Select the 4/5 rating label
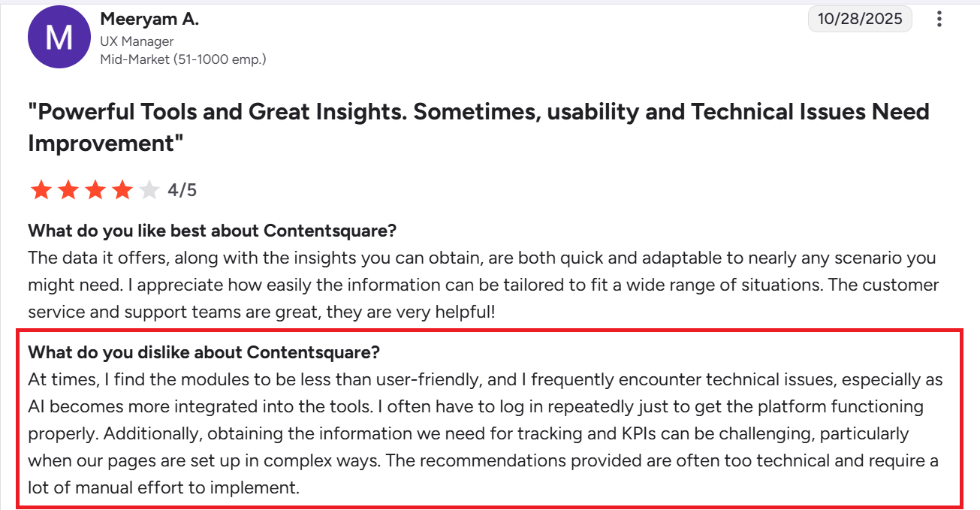 tap(182, 189)
